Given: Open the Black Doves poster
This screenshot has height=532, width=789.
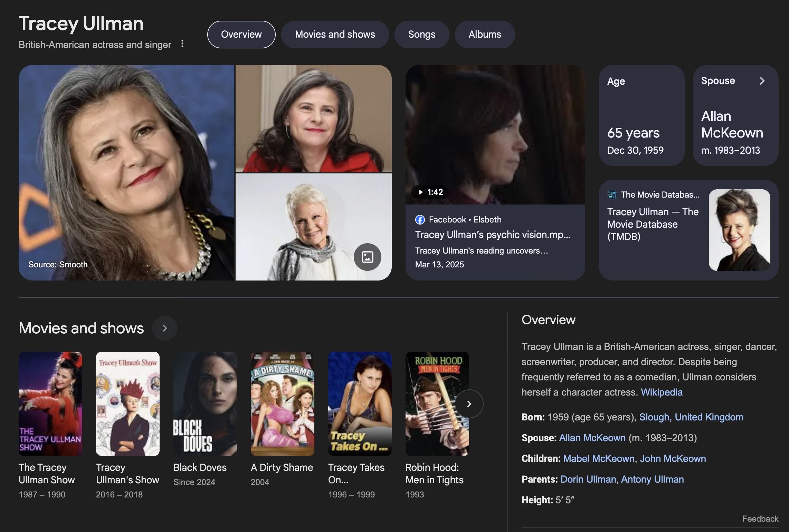Looking at the screenshot, I should 205,404.
